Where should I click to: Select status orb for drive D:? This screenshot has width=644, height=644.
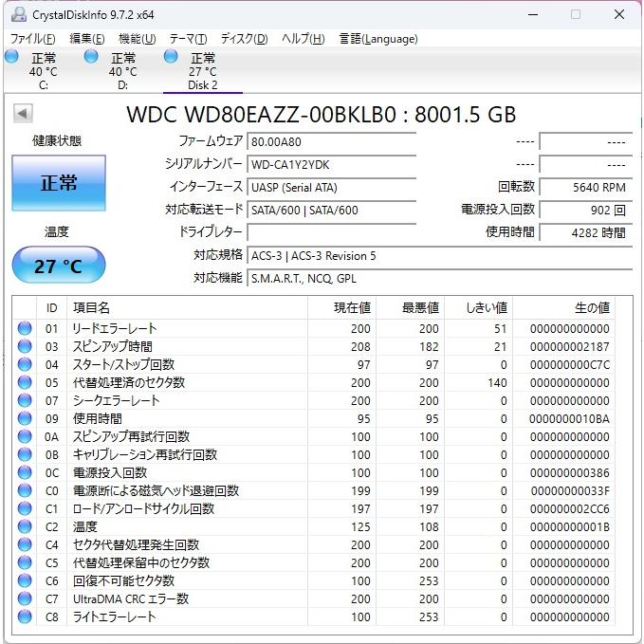91,56
